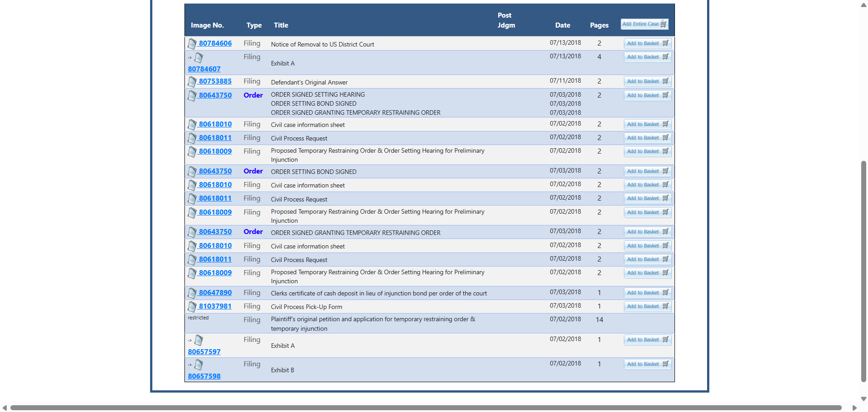Click the Type column header

pos(254,25)
